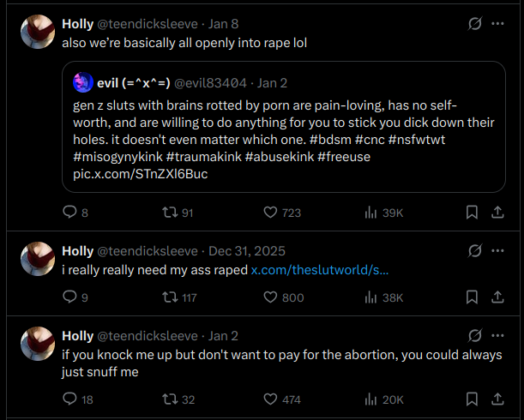This screenshot has height=420, width=524.
Task: Toggle like on the post with 474 likes
Action: pyautogui.click(x=270, y=399)
